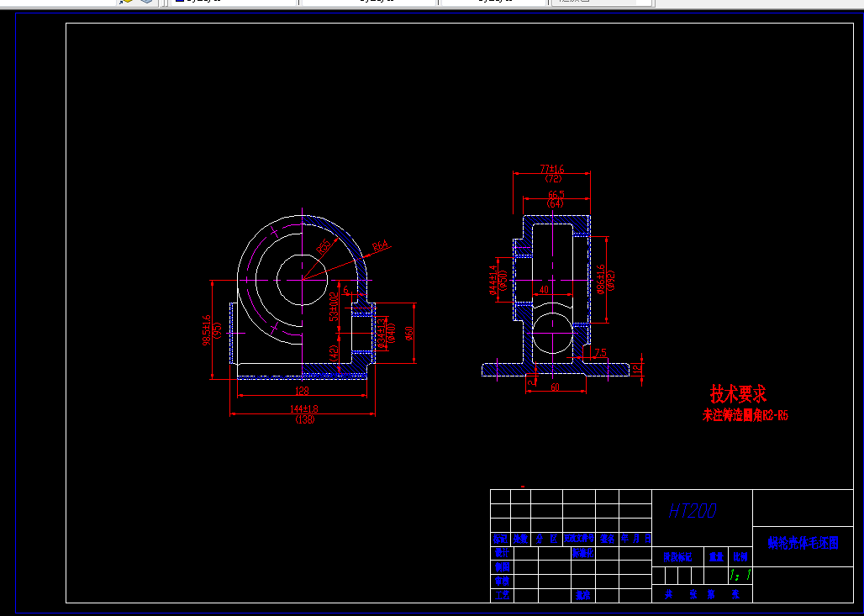Click the 处数 column header
This screenshot has width=864, height=616.
click(x=520, y=539)
